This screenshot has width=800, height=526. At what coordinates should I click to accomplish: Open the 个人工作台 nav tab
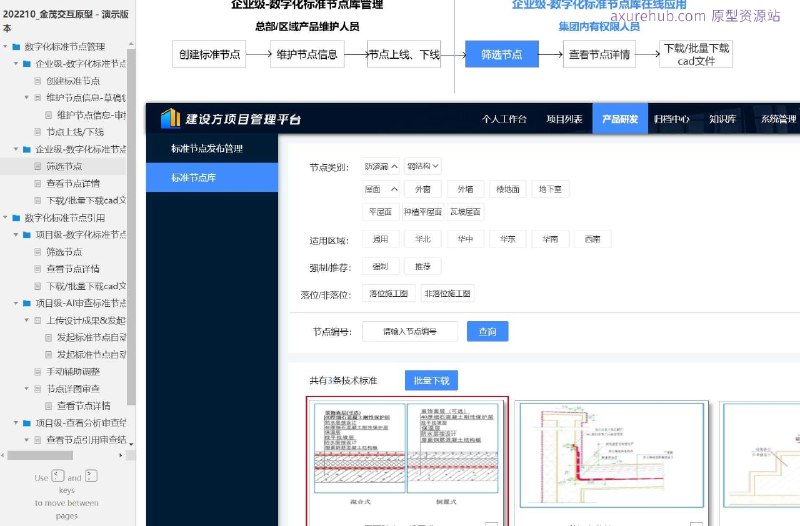coord(504,119)
